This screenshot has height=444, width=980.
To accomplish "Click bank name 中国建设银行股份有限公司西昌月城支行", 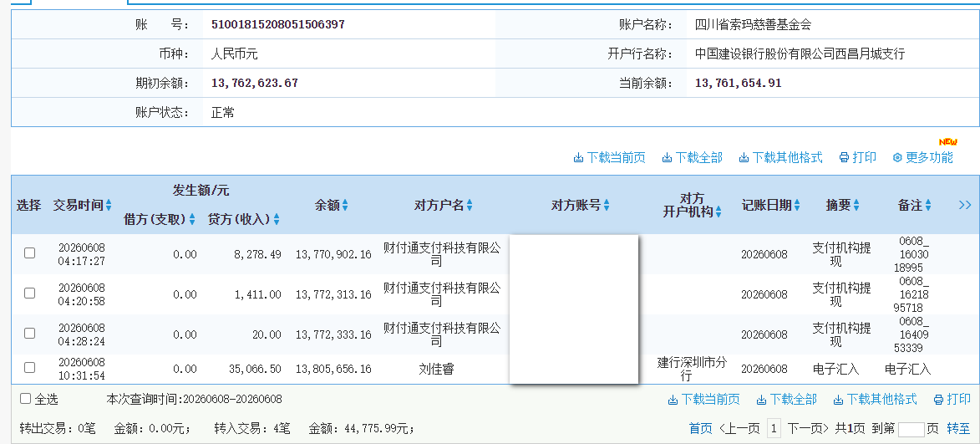I will [x=800, y=54].
